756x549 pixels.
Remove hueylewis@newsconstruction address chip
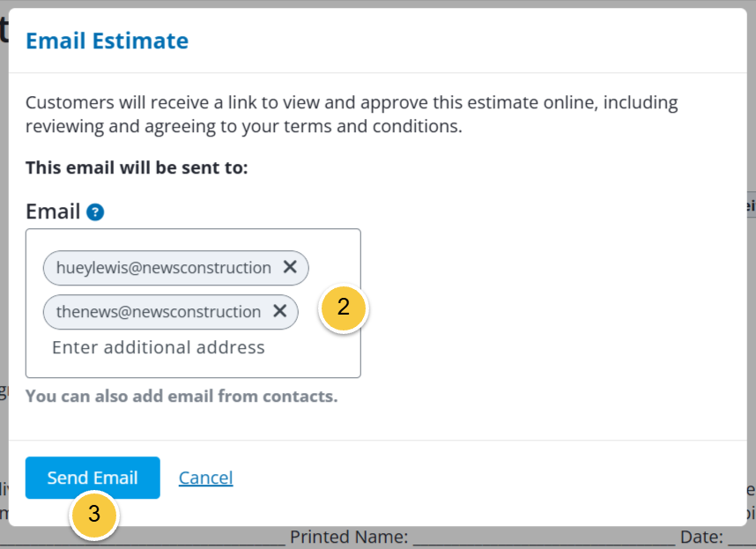[x=290, y=266]
